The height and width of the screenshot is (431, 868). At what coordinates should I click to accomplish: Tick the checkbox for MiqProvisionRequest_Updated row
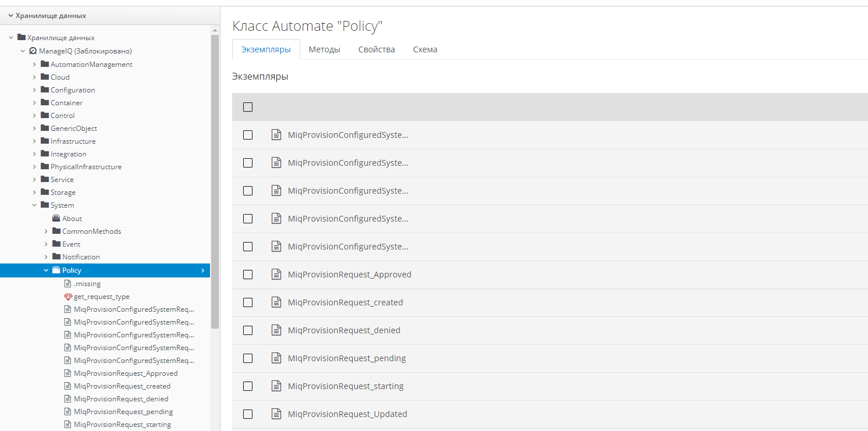click(x=248, y=414)
